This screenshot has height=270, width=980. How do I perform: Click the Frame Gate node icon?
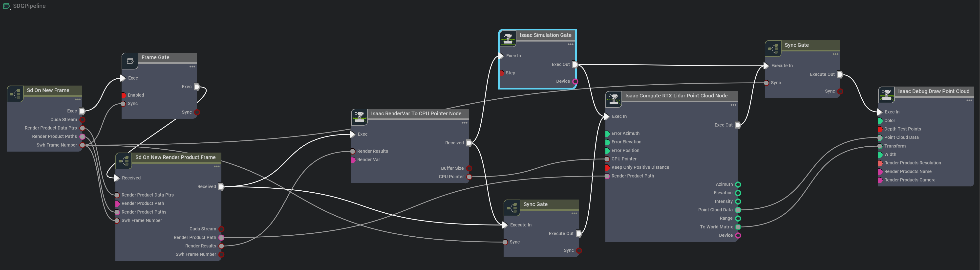130,61
